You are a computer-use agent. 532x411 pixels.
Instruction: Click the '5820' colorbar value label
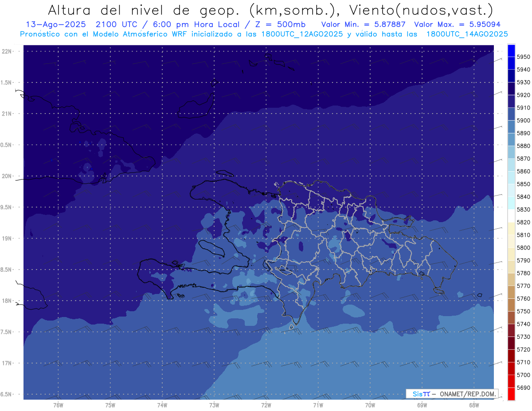click(524, 222)
